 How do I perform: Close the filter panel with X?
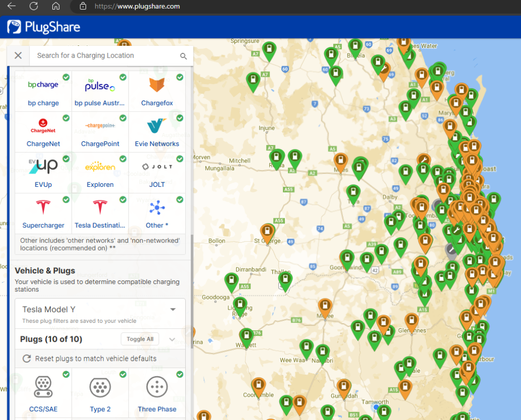pyautogui.click(x=18, y=55)
